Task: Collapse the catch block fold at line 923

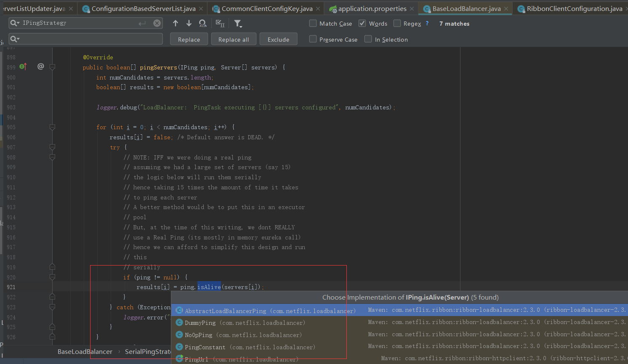Action: (53, 307)
